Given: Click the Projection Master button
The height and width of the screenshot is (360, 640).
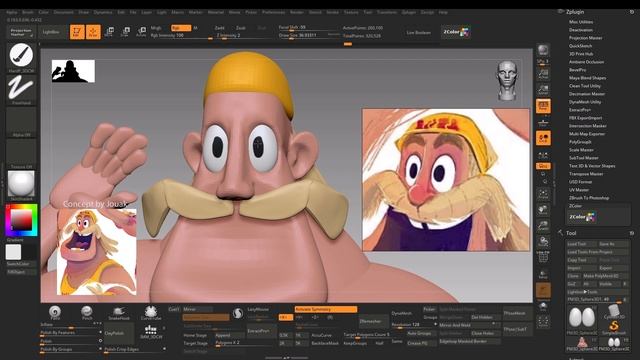Looking at the screenshot, I should [x=21, y=32].
